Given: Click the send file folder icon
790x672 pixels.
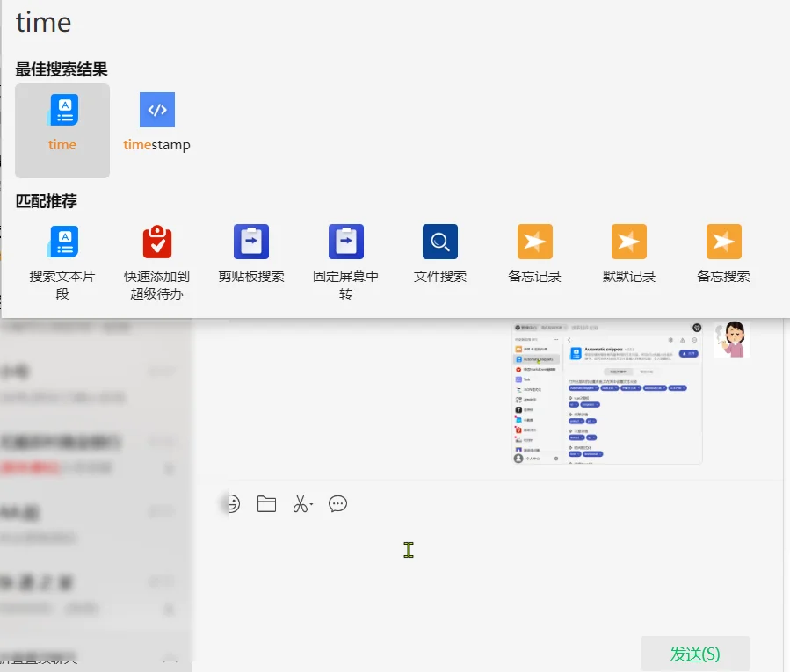Looking at the screenshot, I should tap(266, 503).
